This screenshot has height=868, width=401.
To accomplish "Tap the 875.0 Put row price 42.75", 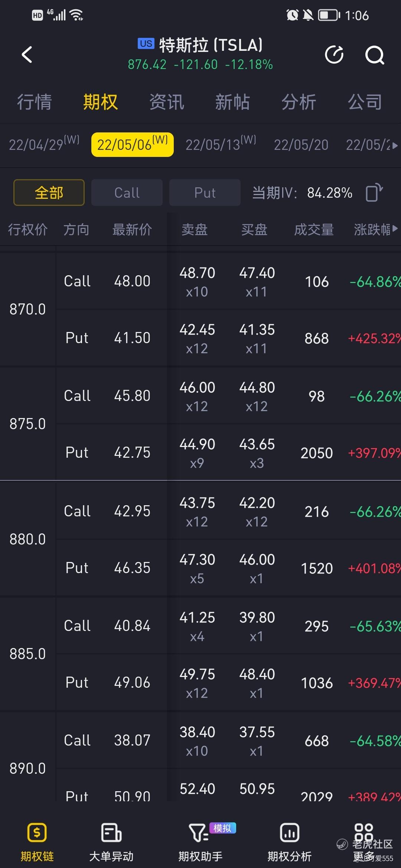I will point(132,453).
